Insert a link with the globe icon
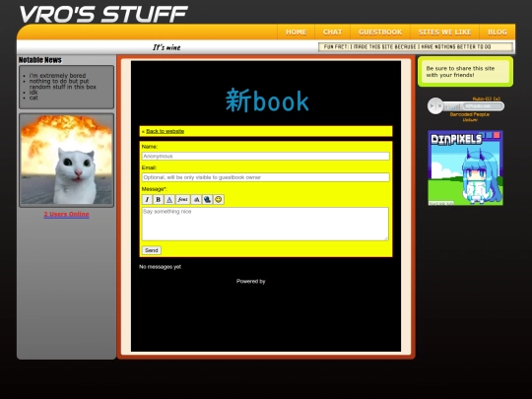This screenshot has width=532, height=399. pos(207,199)
